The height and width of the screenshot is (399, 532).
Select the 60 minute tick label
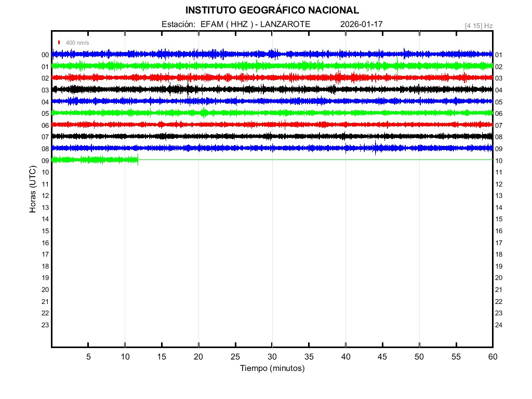492,356
